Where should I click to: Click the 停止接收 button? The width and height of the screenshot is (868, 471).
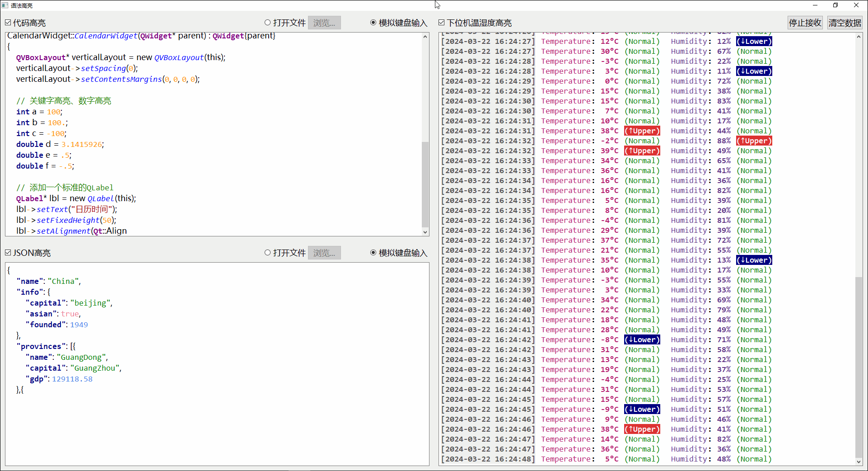point(805,23)
